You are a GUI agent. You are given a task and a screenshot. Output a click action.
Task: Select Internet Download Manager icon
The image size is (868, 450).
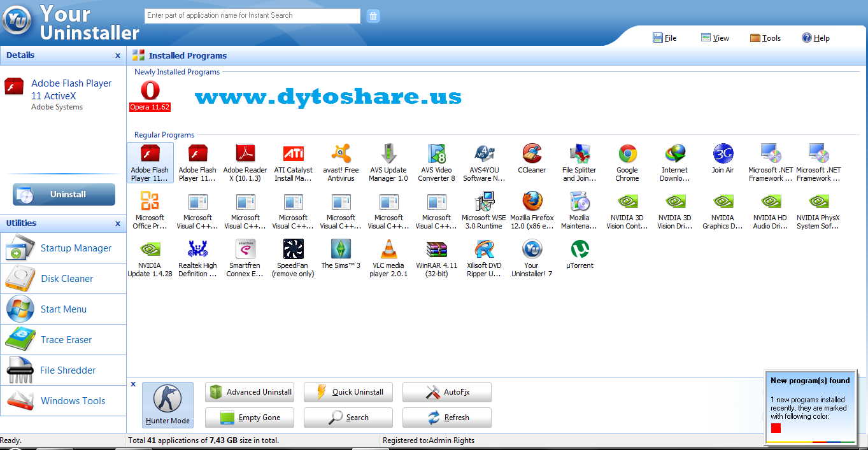tap(675, 162)
